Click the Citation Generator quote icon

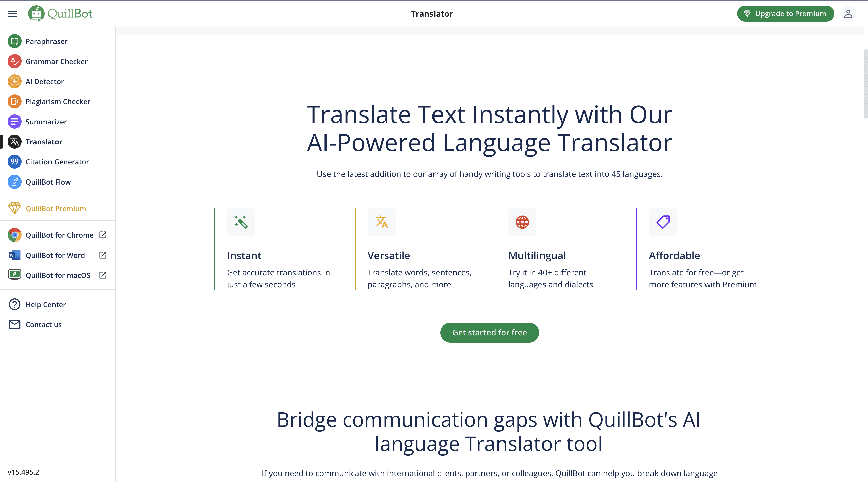(15, 162)
